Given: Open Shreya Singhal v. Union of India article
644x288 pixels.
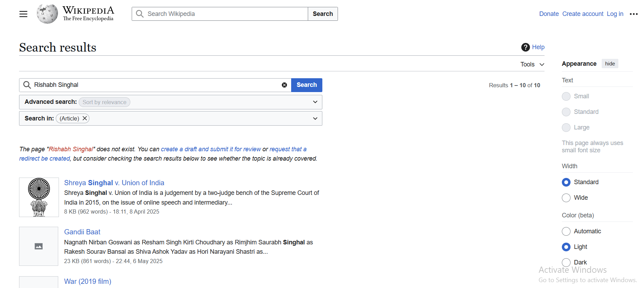Looking at the screenshot, I should [x=114, y=183].
